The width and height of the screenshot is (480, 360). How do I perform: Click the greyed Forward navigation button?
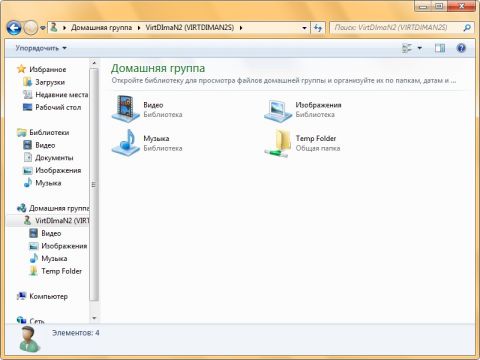(31, 28)
